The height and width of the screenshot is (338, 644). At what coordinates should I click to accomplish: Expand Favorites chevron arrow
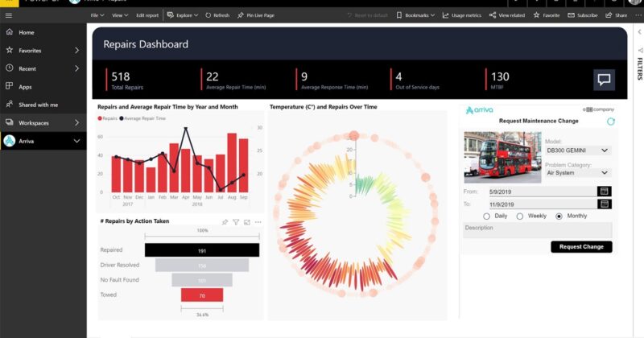(76, 50)
